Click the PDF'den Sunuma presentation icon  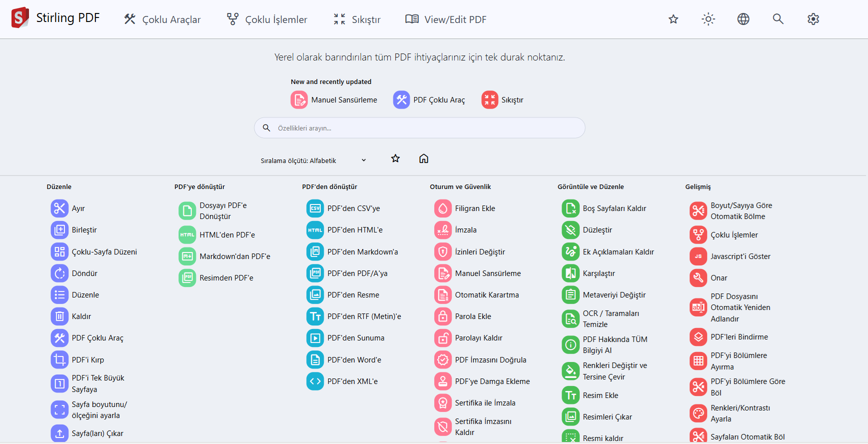[315, 338]
